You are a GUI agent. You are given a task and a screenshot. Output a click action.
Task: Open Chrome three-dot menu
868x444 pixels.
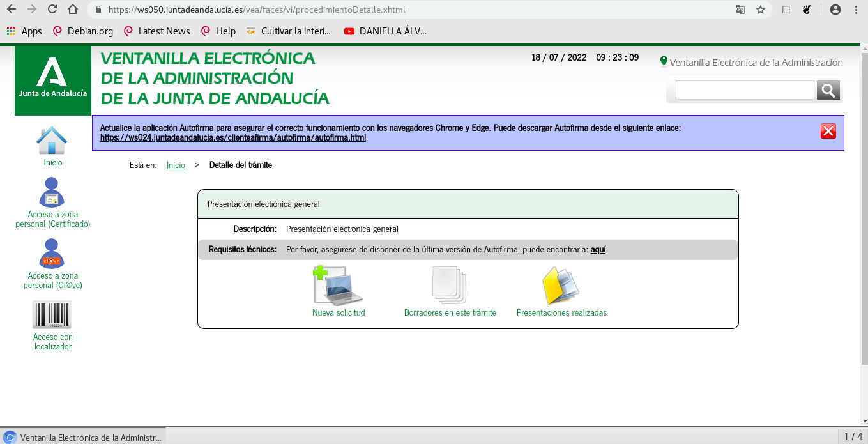(x=856, y=10)
